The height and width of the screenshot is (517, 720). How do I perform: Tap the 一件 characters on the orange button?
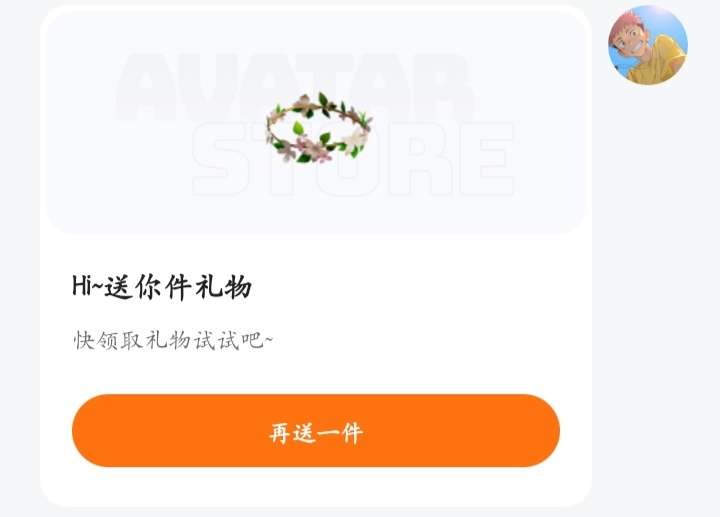point(340,433)
